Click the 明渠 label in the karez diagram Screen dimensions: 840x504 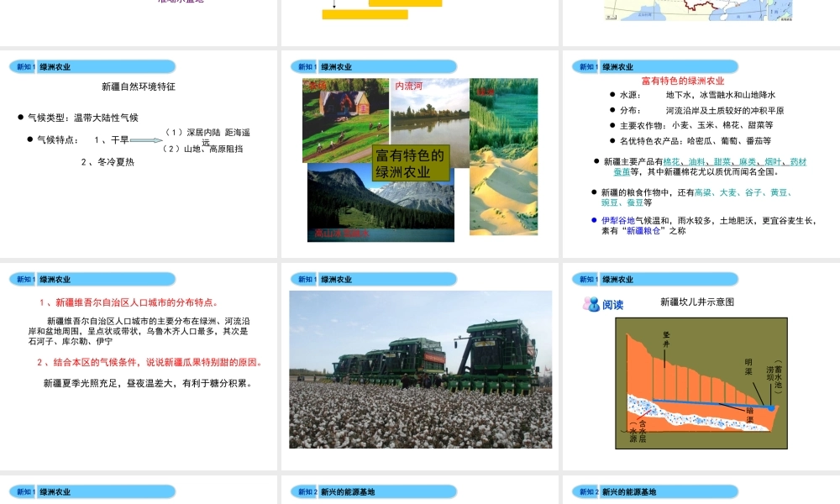coord(748,367)
